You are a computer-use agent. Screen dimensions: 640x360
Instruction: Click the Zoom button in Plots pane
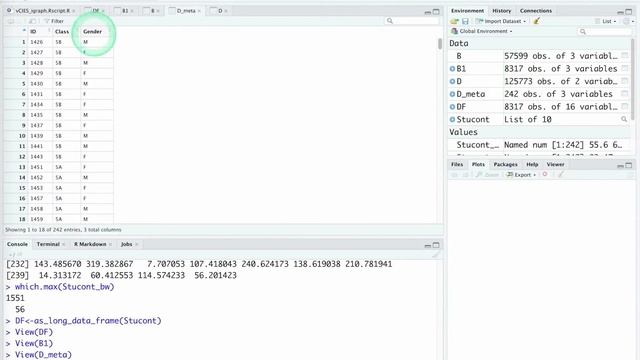click(488, 175)
